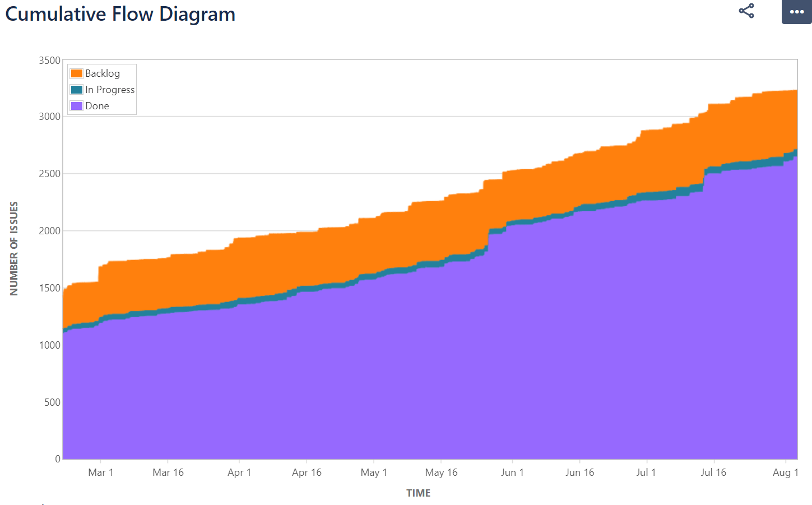Click the Jun 1 tick label
The image size is (812, 505).
[513, 472]
